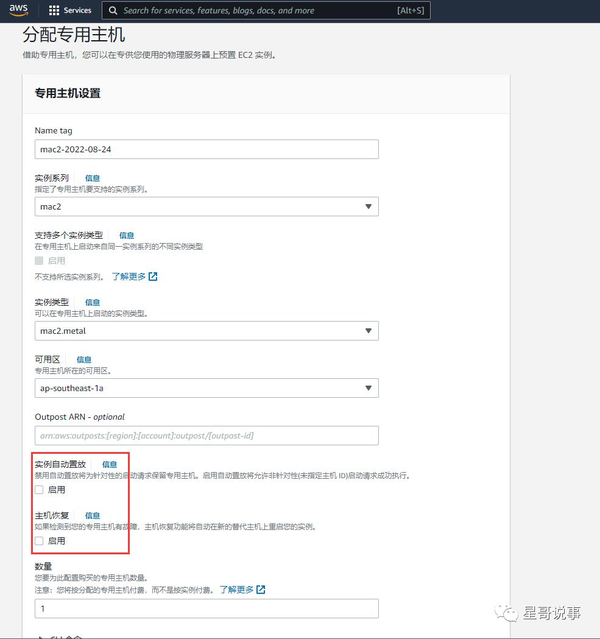This screenshot has height=639, width=600.
Task: Open the Services grid menu
Action: point(70,11)
